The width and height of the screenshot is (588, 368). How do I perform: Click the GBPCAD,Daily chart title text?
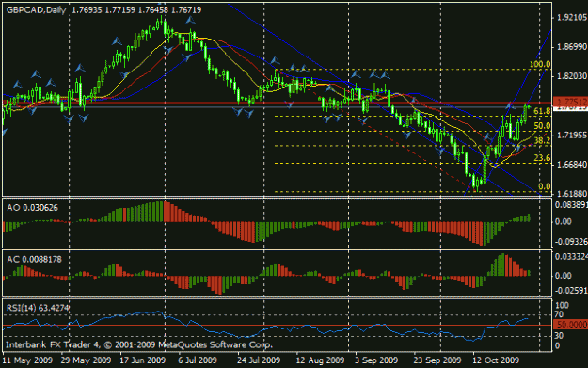click(x=37, y=10)
